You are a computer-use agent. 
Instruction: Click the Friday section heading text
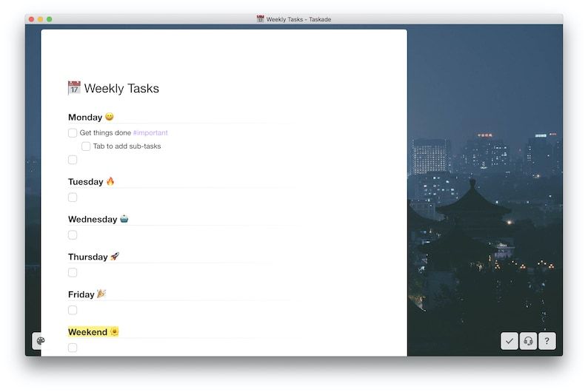click(81, 294)
